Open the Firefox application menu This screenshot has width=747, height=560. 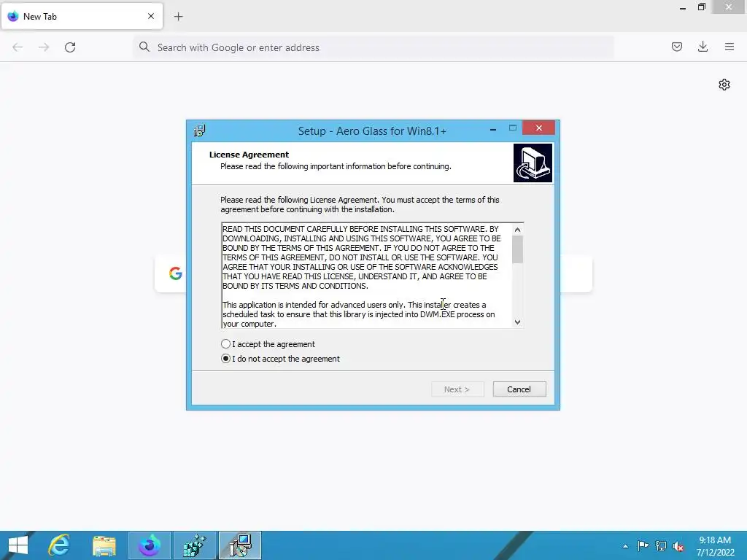coord(729,47)
